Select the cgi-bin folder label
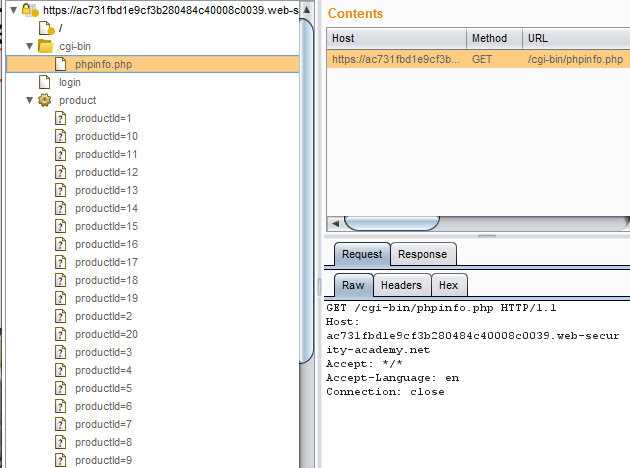The height and width of the screenshot is (468, 630). (x=75, y=46)
